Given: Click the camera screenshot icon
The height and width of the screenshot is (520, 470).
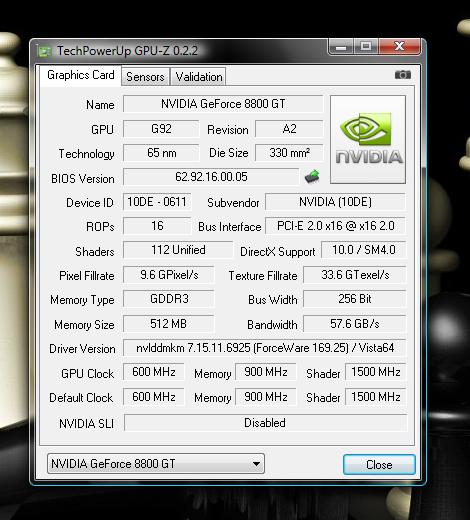Looking at the screenshot, I should pyautogui.click(x=403, y=75).
